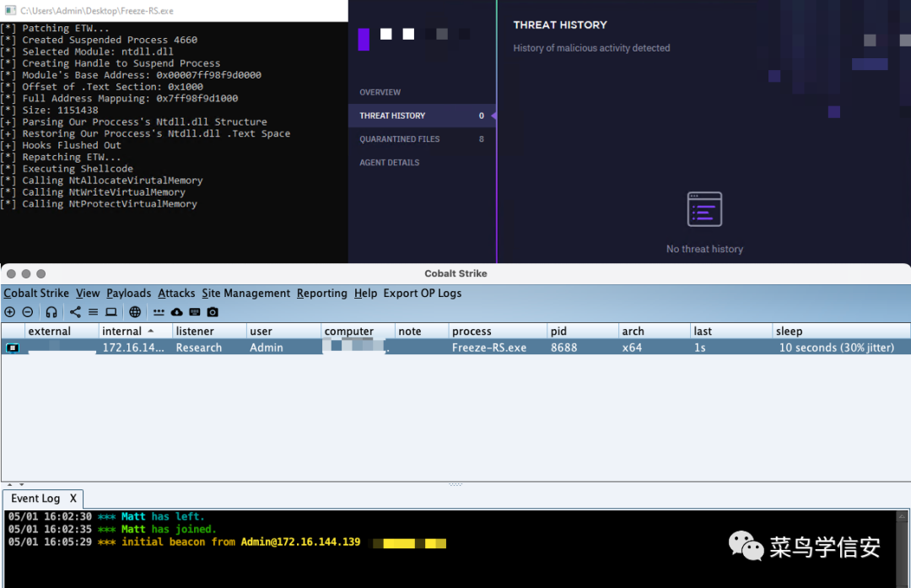The height and width of the screenshot is (588, 911).
Task: Switch to target table laptop icon
Action: pyautogui.click(x=111, y=312)
